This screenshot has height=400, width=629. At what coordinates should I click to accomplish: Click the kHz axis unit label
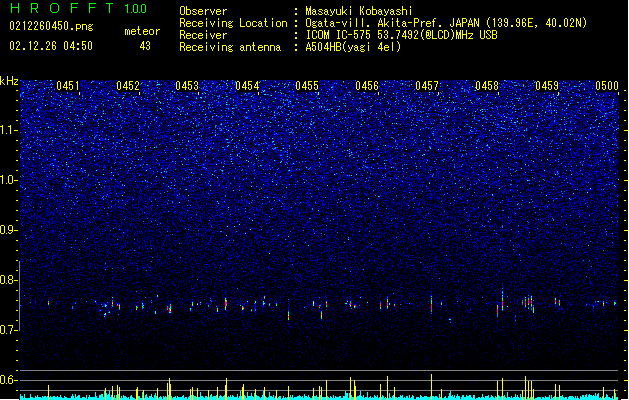9,81
